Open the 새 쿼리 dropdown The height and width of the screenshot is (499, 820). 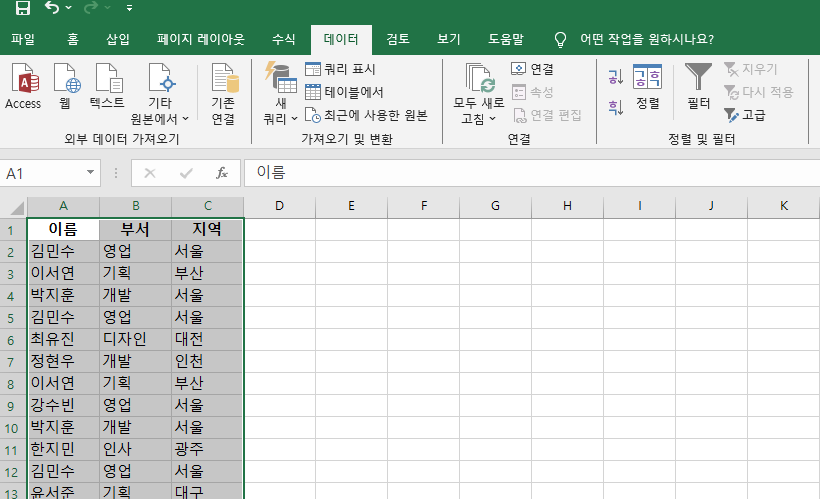click(280, 95)
